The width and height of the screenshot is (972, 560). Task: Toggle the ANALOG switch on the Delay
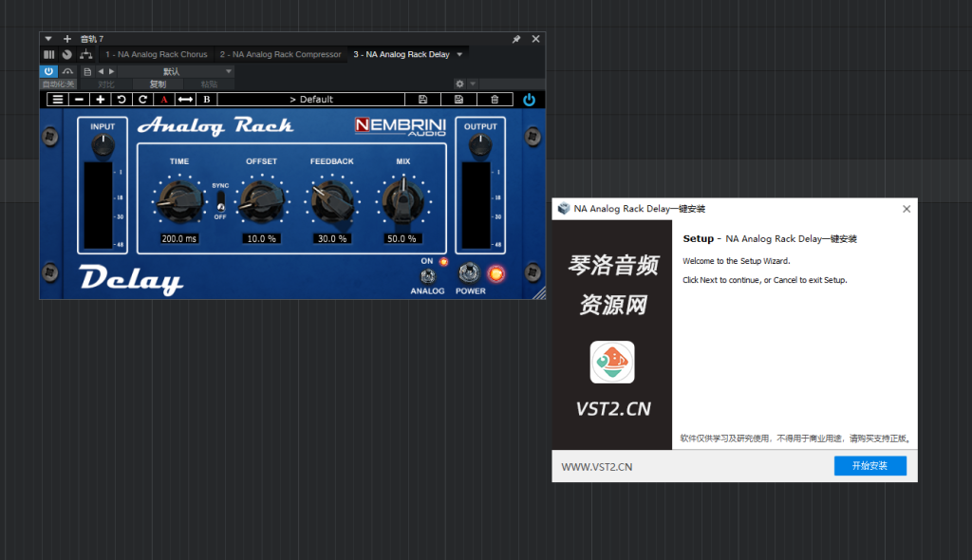(429, 274)
